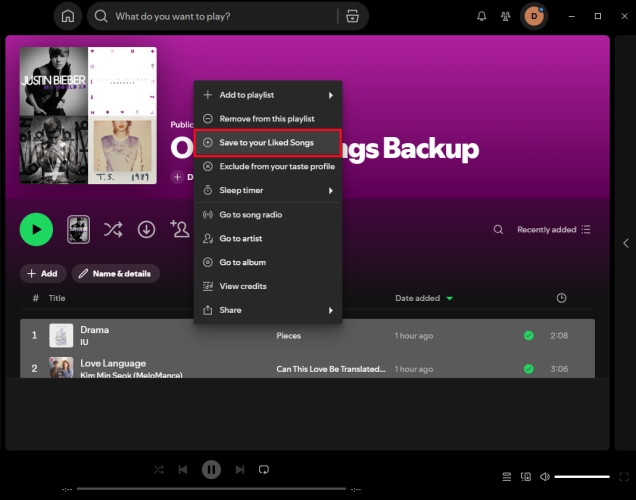Open Add to playlist submenu
Image resolution: width=636 pixels, height=500 pixels.
click(x=268, y=95)
